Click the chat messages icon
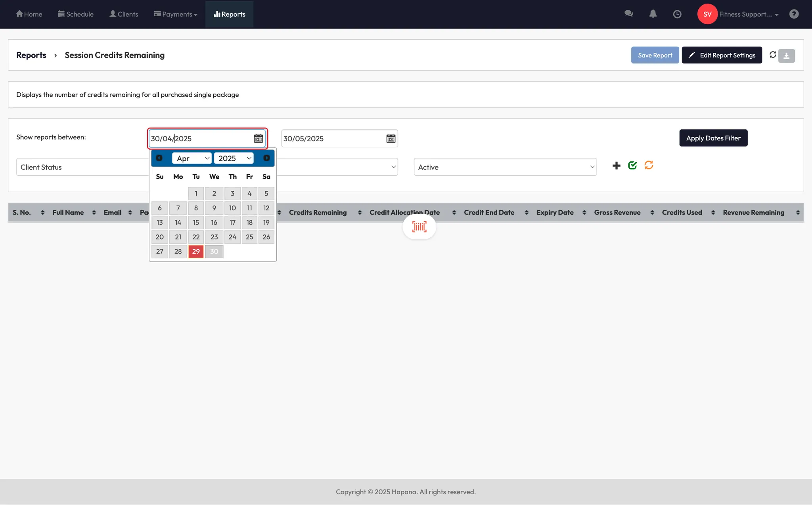The image size is (812, 505). [x=628, y=14]
